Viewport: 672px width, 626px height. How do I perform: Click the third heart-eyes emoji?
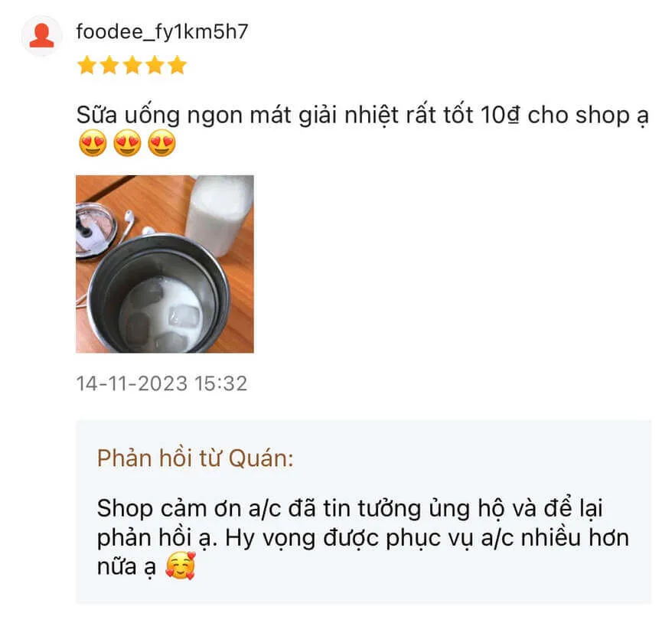(x=161, y=143)
